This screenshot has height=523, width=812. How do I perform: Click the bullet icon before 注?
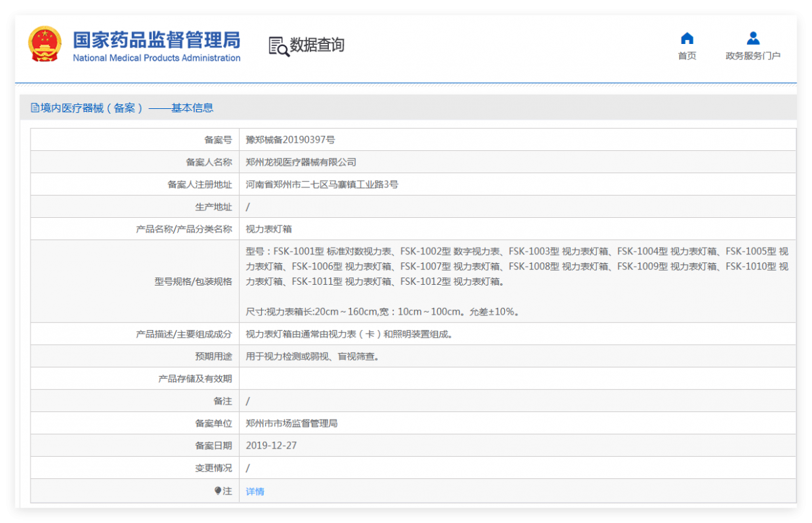point(218,491)
